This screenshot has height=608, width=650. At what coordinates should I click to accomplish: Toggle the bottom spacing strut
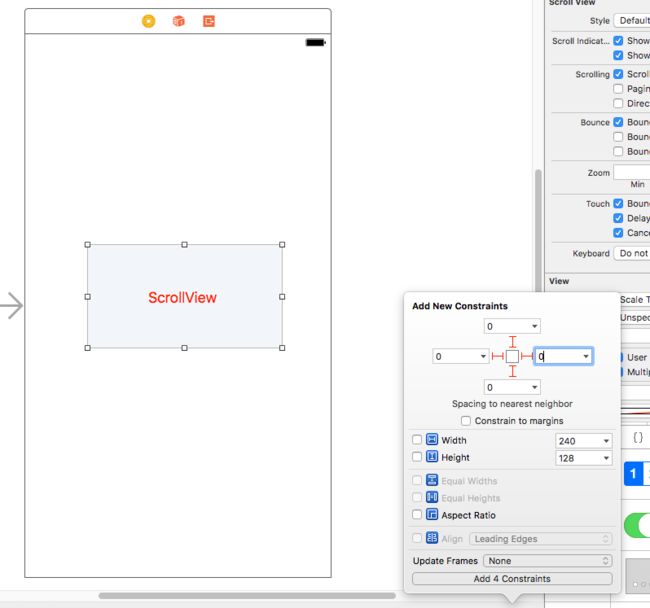coord(513,371)
